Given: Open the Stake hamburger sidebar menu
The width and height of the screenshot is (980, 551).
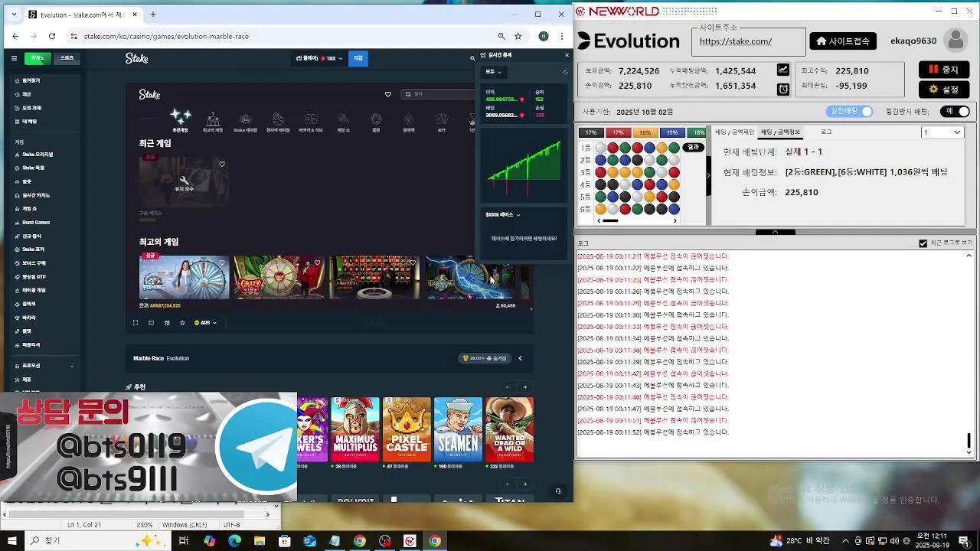Looking at the screenshot, I should click(x=14, y=58).
